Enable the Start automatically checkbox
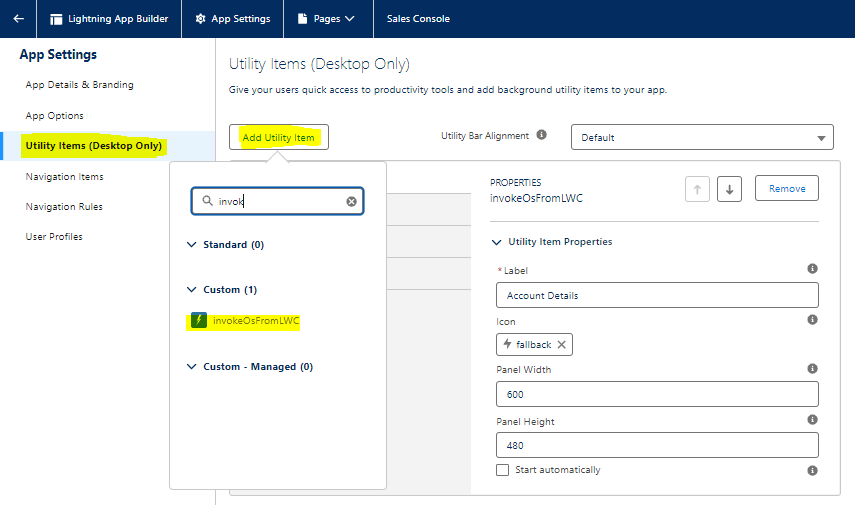Screen dimensions: 855x505 pyautogui.click(x=503, y=470)
